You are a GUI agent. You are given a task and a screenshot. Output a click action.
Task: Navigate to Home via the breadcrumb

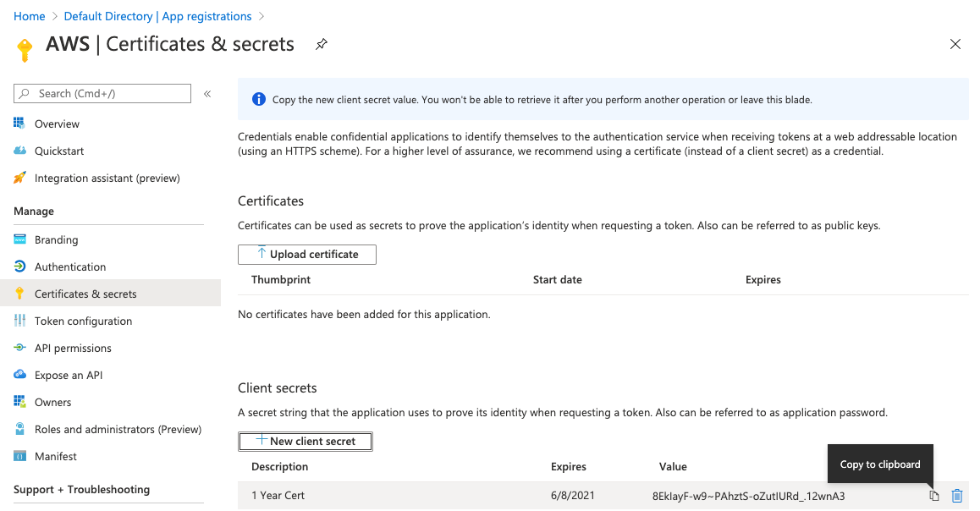[29, 15]
